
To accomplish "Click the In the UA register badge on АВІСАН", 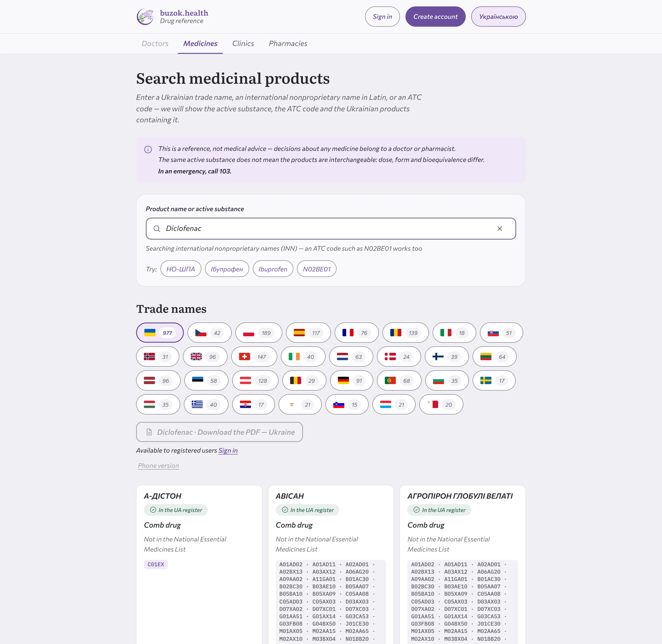I will 307,510.
